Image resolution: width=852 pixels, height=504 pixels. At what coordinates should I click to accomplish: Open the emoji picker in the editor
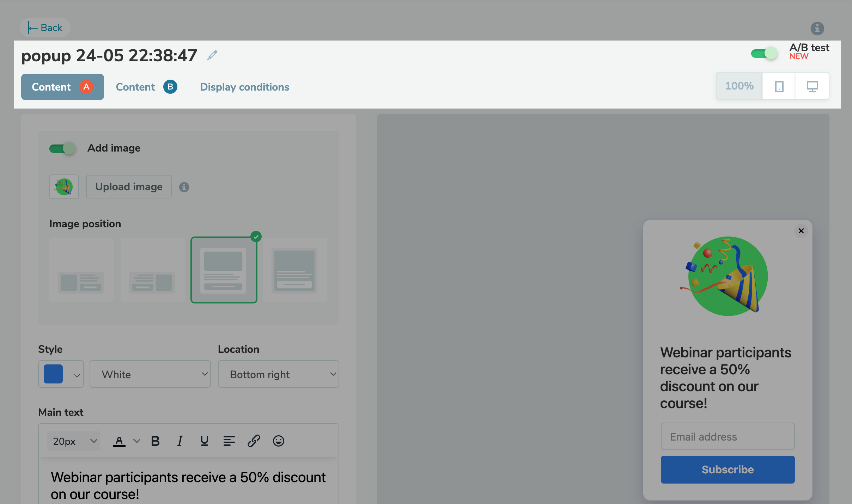point(278,441)
